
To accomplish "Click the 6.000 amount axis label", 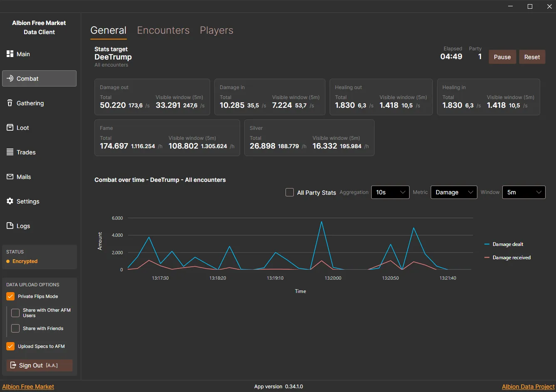I will pyautogui.click(x=117, y=218).
